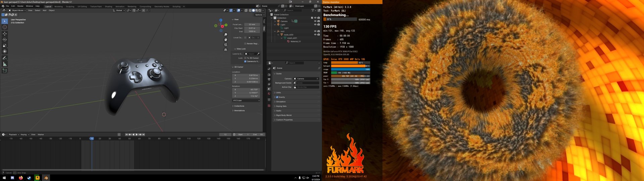This screenshot has height=181, width=644.
Task: Select the Move tool
Action: (x=5, y=34)
